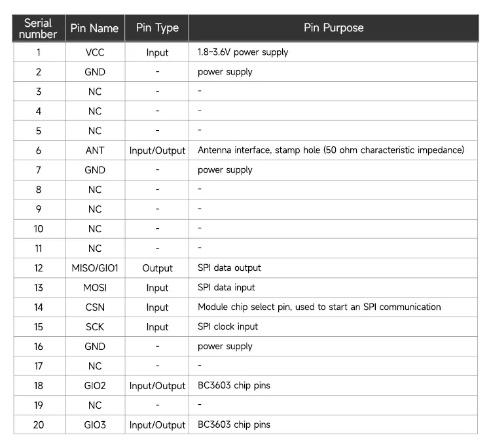Click the Pin Name column header
The height and width of the screenshot is (448, 491).
click(x=95, y=28)
